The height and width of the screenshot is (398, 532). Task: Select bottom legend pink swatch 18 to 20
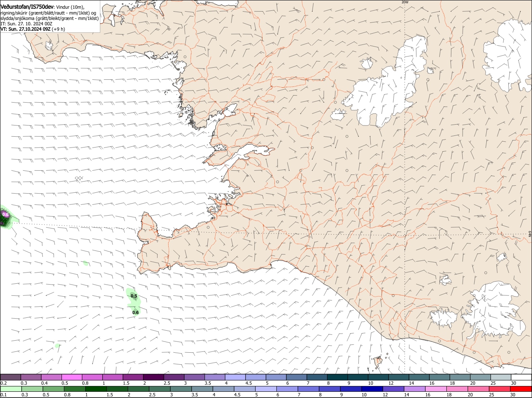click(x=456, y=389)
